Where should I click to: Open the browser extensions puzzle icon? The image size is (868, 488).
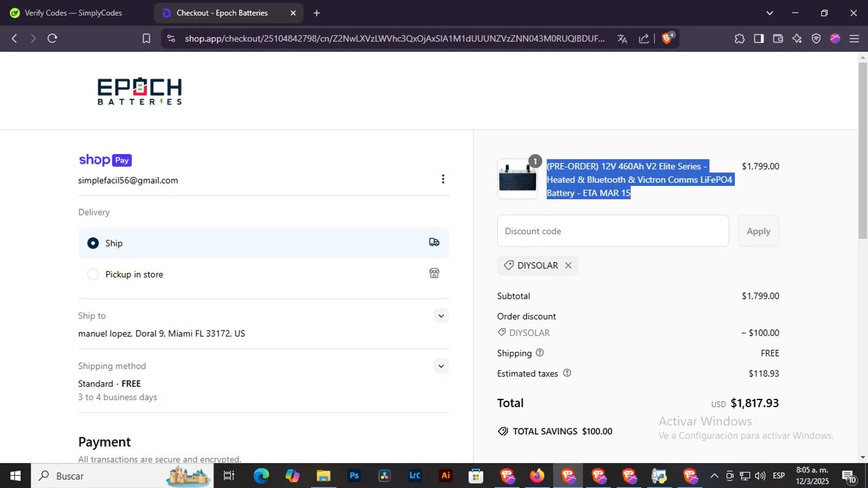tap(740, 38)
